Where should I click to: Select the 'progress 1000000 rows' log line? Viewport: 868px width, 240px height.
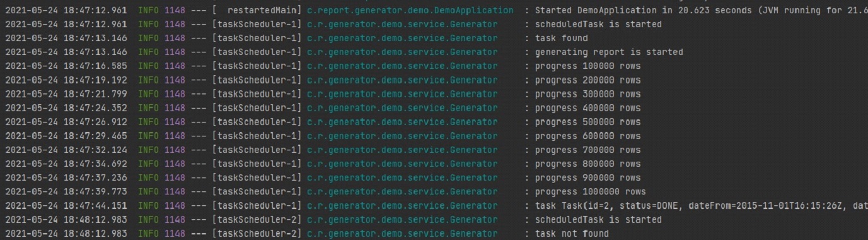(x=590, y=191)
